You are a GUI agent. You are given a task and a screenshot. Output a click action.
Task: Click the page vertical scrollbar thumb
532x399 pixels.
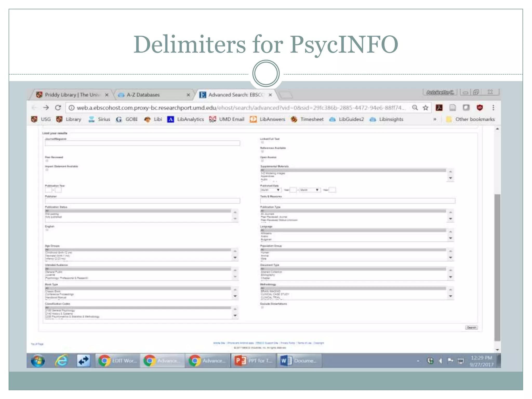[x=497, y=268]
